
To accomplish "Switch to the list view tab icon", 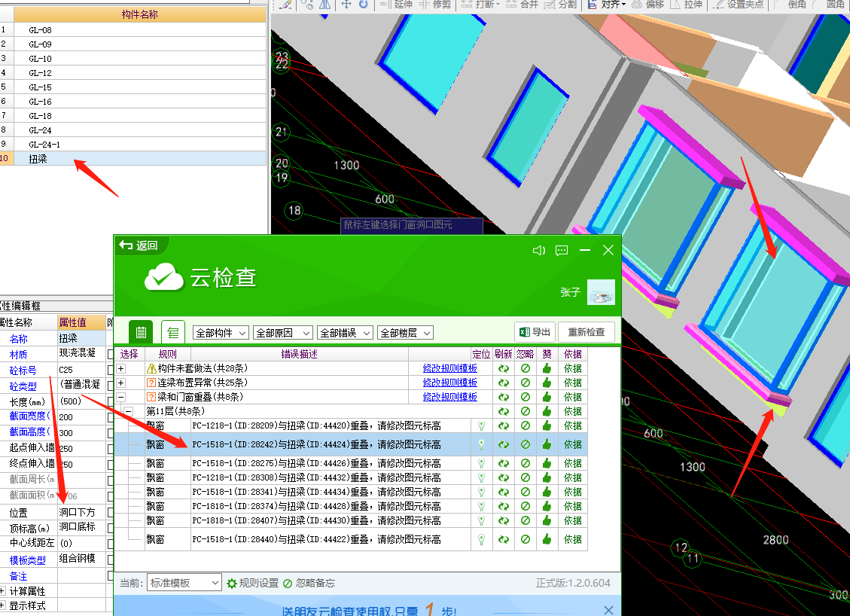I will click(141, 332).
